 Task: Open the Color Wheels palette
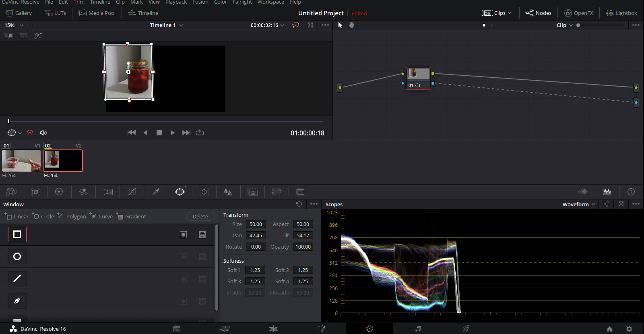click(59, 192)
